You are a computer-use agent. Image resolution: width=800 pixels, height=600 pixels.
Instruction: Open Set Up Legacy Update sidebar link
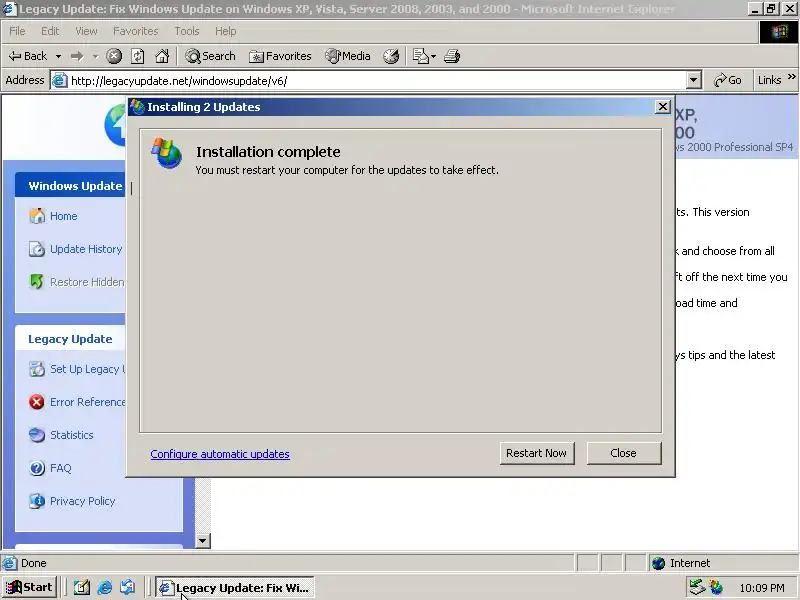pyautogui.click(x=87, y=369)
